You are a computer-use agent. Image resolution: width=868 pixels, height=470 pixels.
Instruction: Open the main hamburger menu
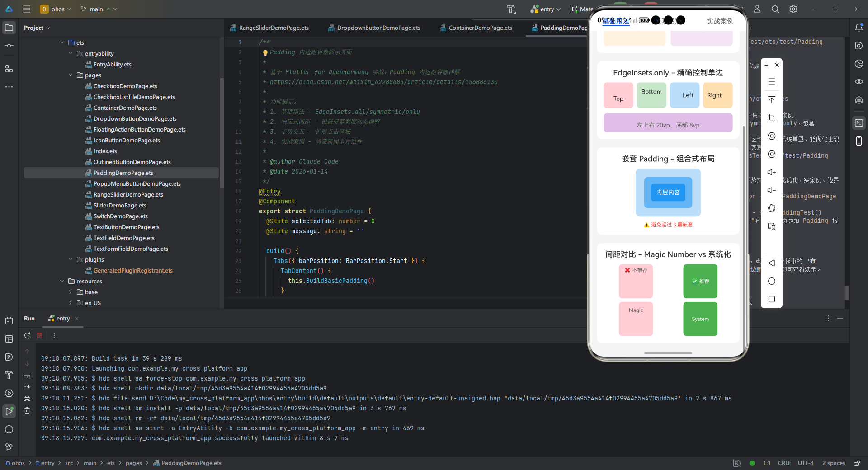click(x=27, y=9)
